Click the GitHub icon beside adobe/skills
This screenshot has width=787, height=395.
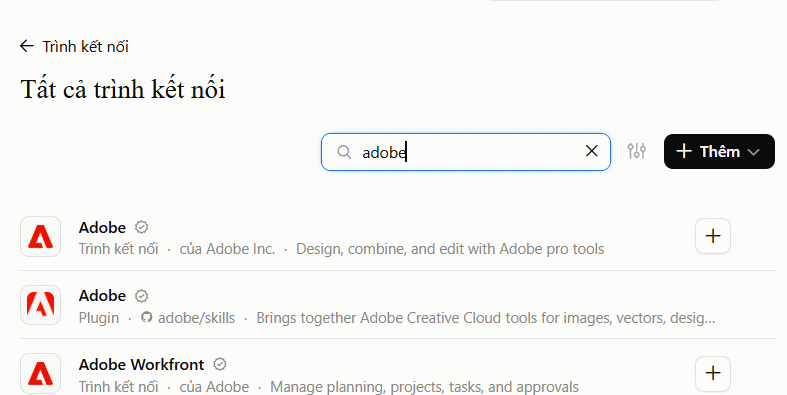(146, 317)
